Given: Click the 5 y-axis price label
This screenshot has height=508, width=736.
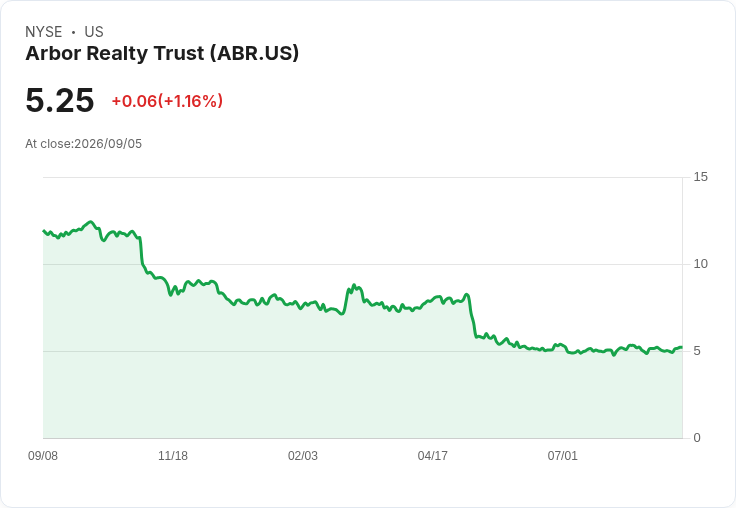Looking at the screenshot, I should [697, 351].
